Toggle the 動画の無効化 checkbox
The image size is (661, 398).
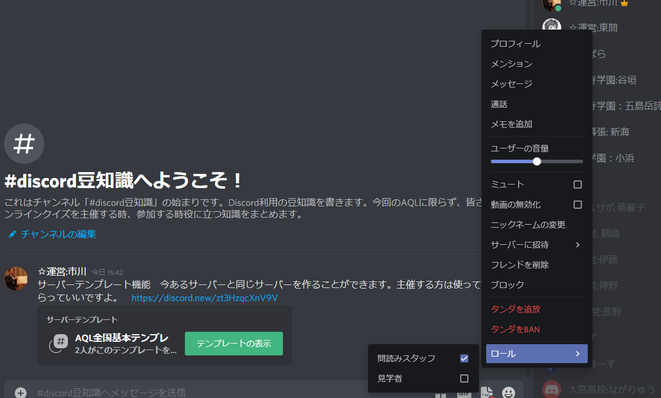click(578, 205)
